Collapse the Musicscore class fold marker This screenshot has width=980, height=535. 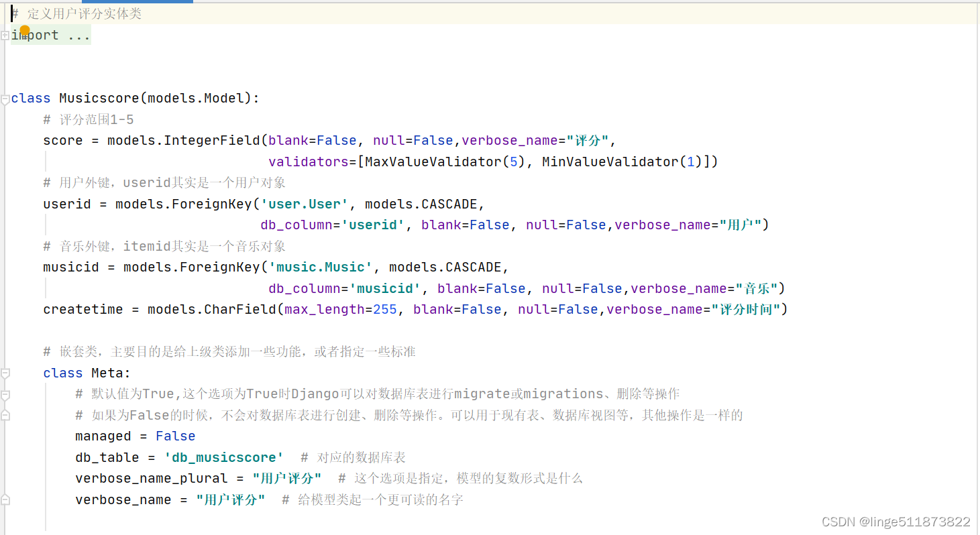click(5, 99)
